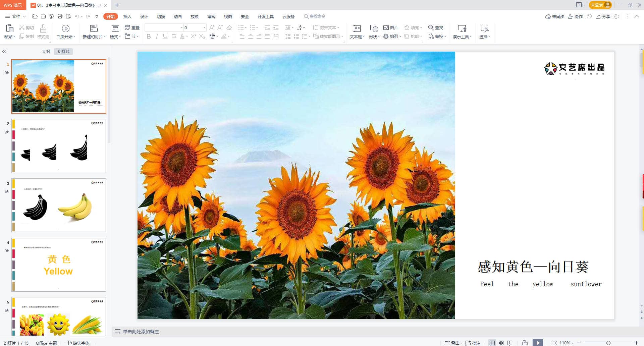Screen dimensions: 644x346
Task: Align text center
Action: pyautogui.click(x=251, y=36)
